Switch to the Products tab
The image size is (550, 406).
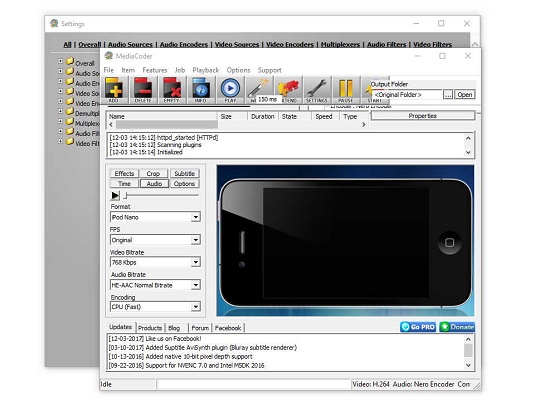click(150, 328)
